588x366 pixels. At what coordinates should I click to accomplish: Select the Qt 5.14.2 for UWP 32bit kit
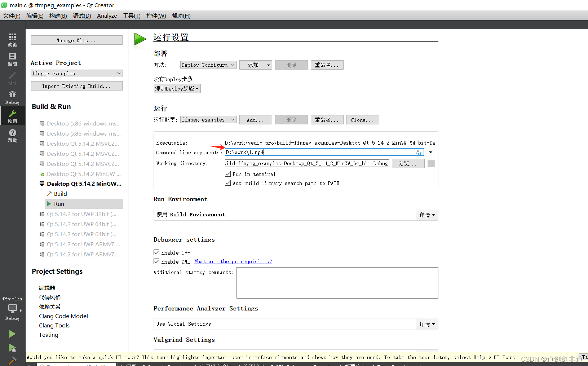pyautogui.click(x=78, y=214)
